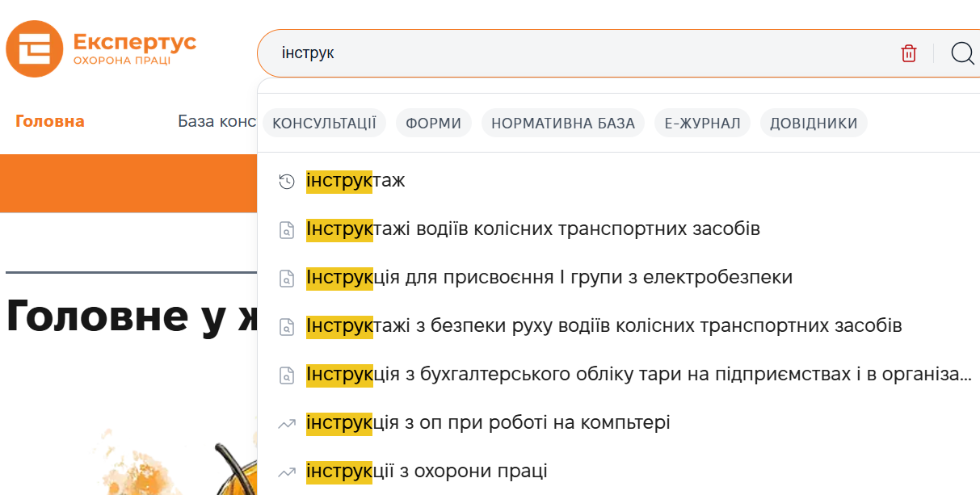Screen dimensions: 980x495
Task: Filter results by ДОВІДНИКИ chip
Action: tap(814, 124)
